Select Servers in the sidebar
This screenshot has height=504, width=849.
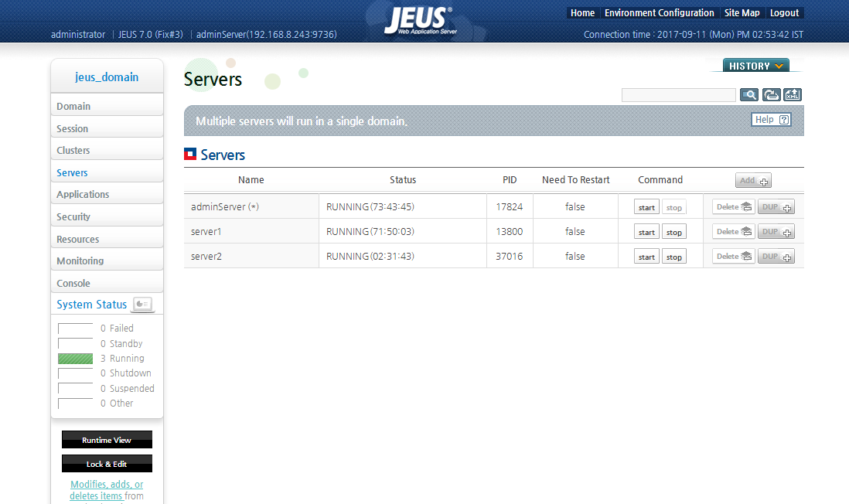tap(107, 172)
